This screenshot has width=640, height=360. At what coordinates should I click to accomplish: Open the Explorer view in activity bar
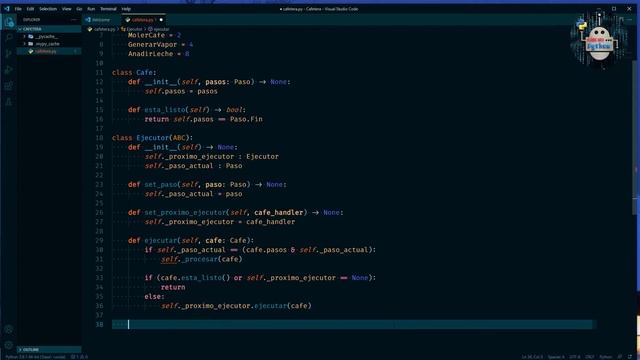pyautogui.click(x=9, y=22)
